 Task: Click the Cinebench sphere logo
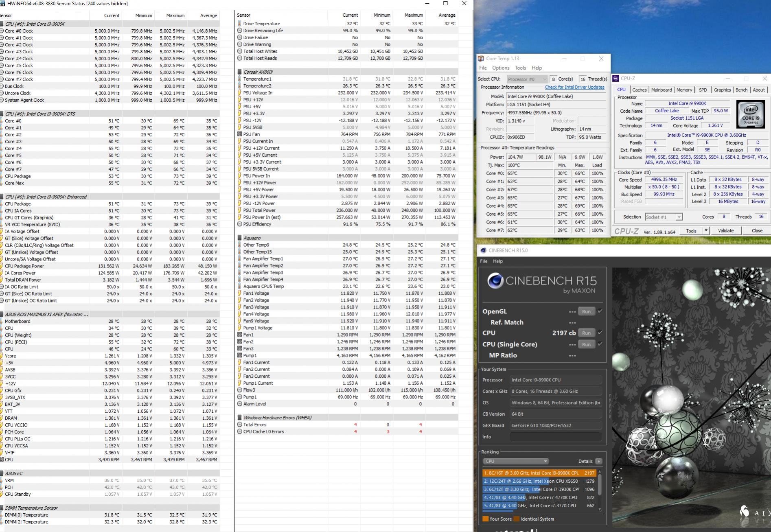[x=495, y=281]
